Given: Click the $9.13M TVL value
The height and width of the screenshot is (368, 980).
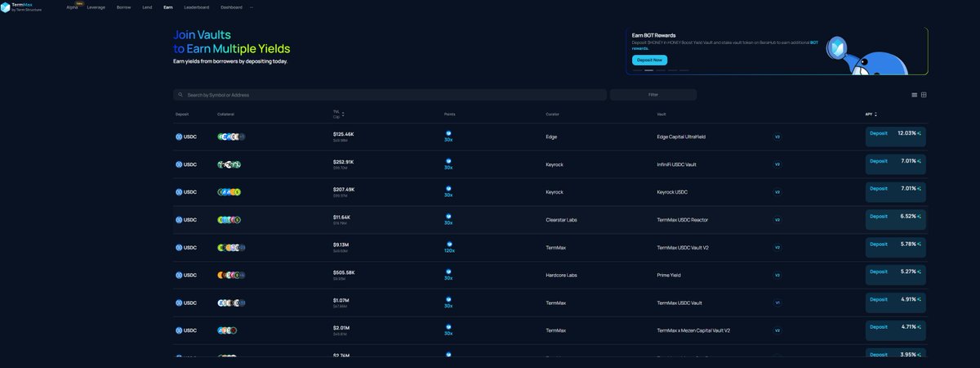Looking at the screenshot, I should click(341, 244).
